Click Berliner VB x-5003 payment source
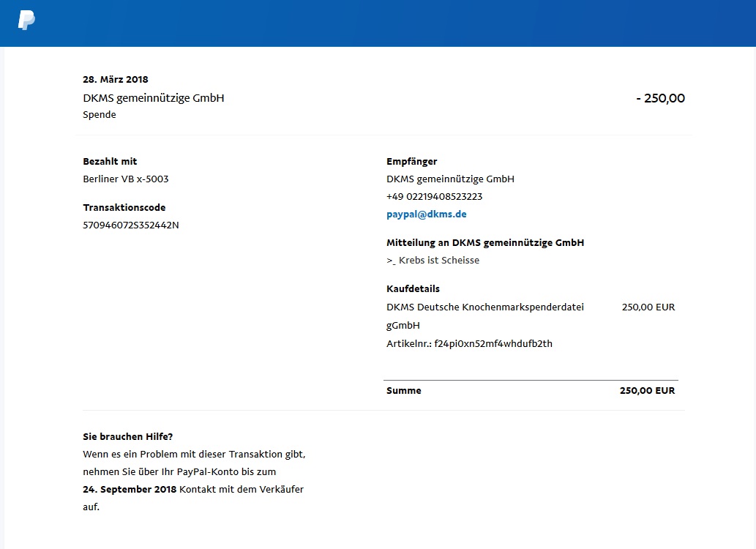756x549 pixels. [126, 179]
